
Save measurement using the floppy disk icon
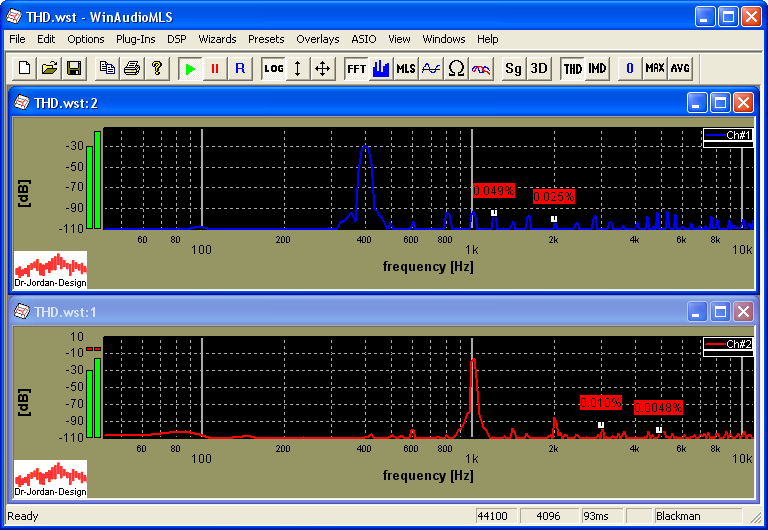(x=73, y=68)
